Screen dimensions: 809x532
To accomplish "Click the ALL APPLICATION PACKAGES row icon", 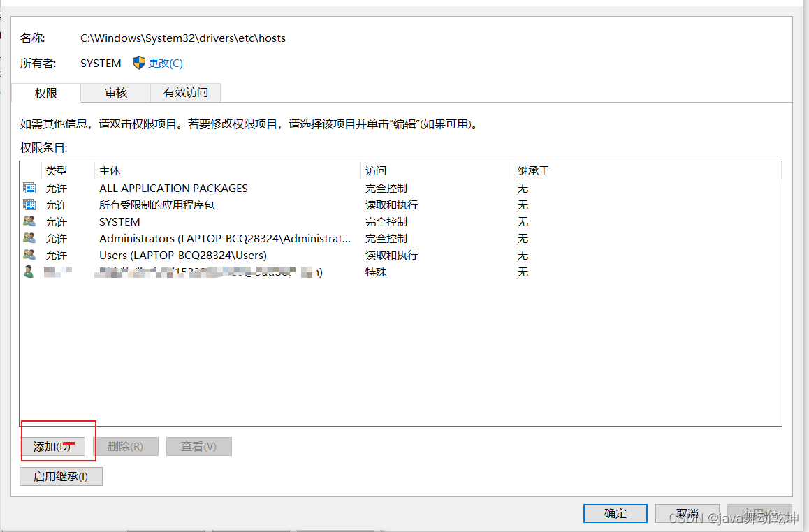I will 29,189.
